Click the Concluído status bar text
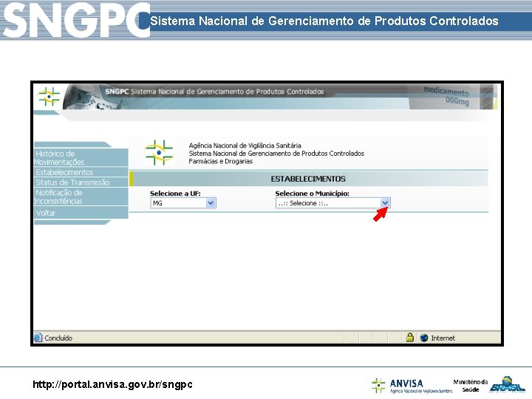This screenshot has height=399, width=532. coord(58,338)
